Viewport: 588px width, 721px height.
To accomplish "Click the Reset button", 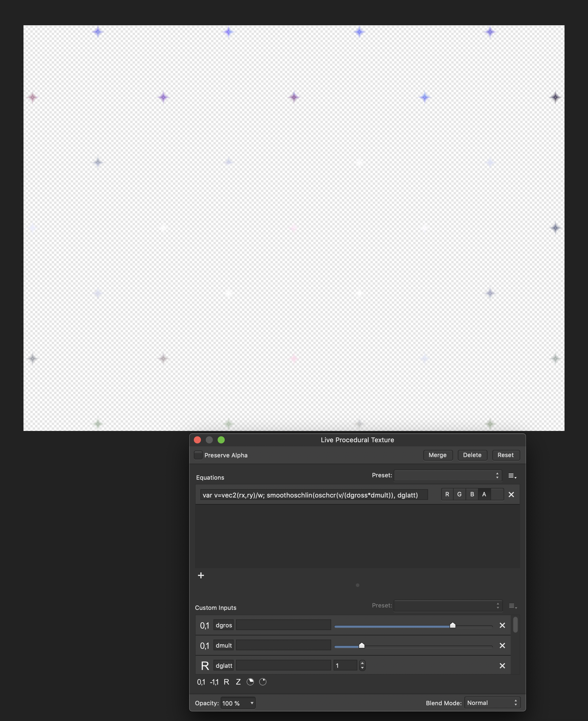I will [x=506, y=455].
